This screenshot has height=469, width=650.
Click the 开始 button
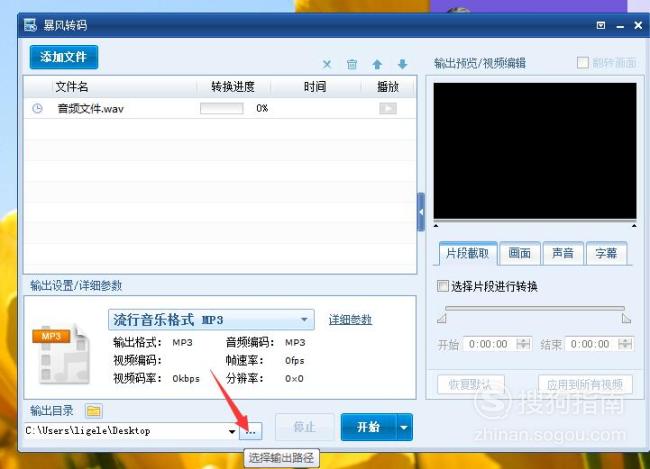pos(368,427)
